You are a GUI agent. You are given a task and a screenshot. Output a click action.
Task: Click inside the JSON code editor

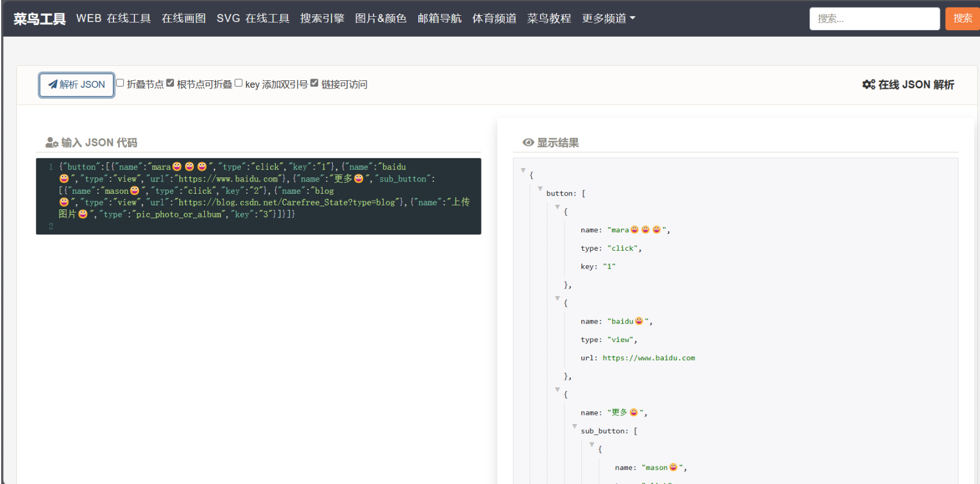[x=258, y=197]
